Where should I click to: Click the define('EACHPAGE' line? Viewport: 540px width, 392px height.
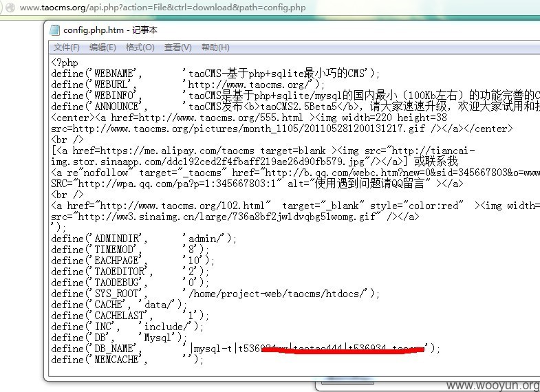pos(133,261)
